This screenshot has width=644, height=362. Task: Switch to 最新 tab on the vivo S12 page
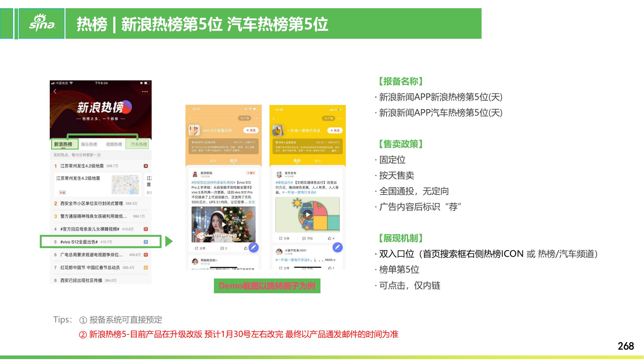click(x=213, y=161)
